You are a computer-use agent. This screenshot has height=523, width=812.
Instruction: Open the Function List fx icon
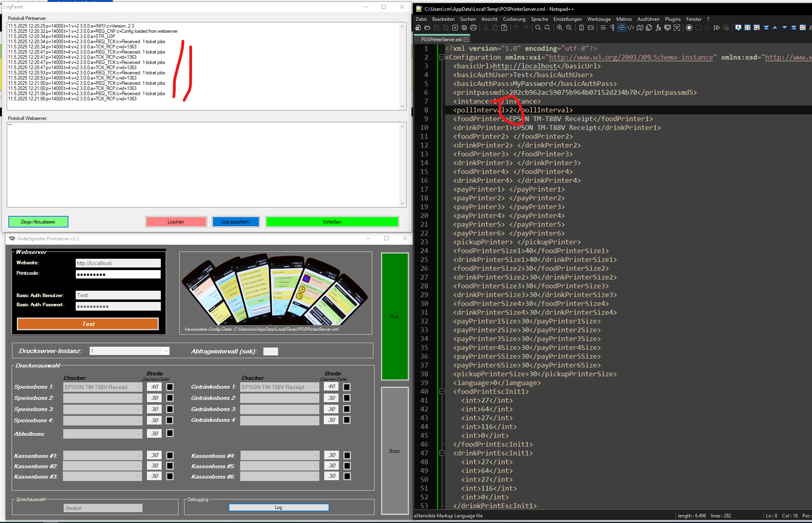click(658, 28)
